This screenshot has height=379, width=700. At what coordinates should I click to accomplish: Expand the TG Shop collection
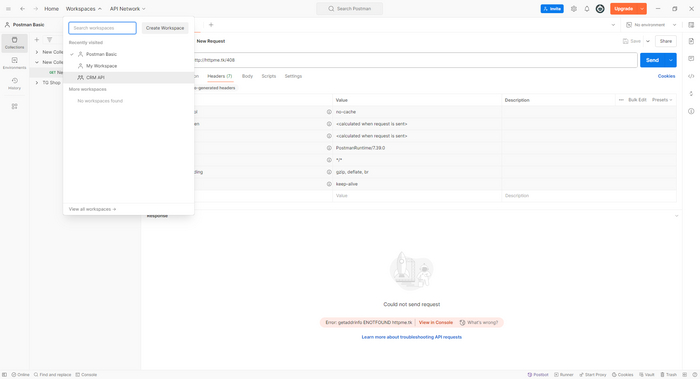[37, 83]
